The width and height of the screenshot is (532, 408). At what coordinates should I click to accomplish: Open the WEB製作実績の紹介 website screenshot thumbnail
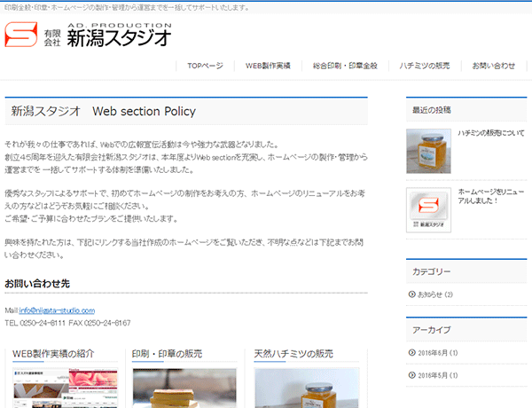pyautogui.click(x=65, y=388)
